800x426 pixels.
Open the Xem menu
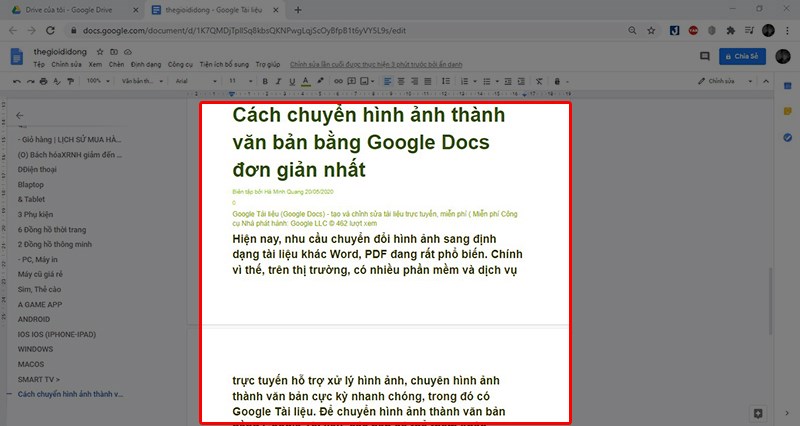(x=95, y=64)
